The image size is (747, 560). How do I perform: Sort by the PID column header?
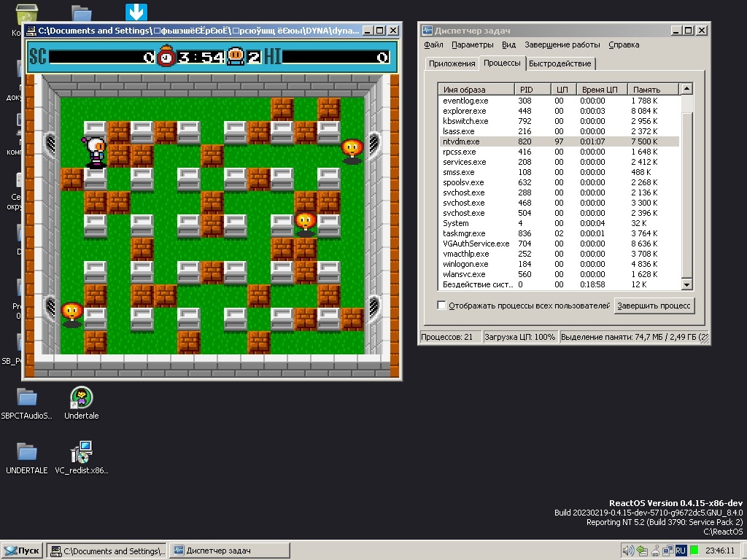pos(533,89)
